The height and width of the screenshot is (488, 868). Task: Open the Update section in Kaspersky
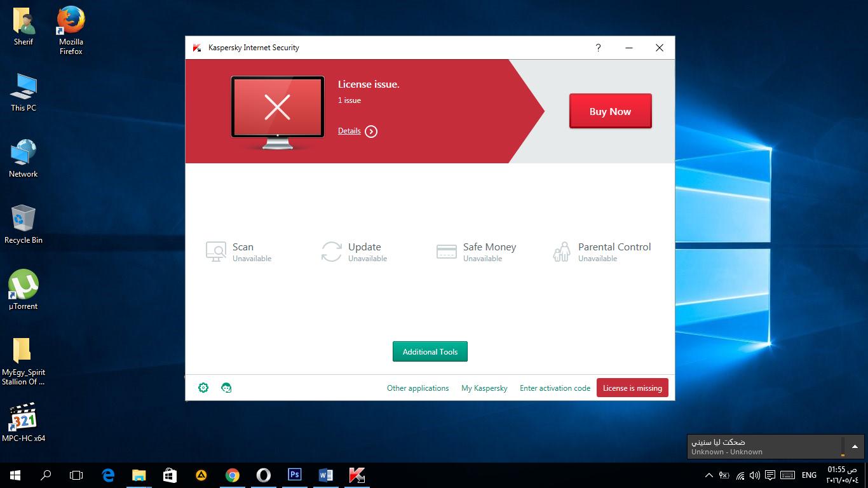point(354,252)
